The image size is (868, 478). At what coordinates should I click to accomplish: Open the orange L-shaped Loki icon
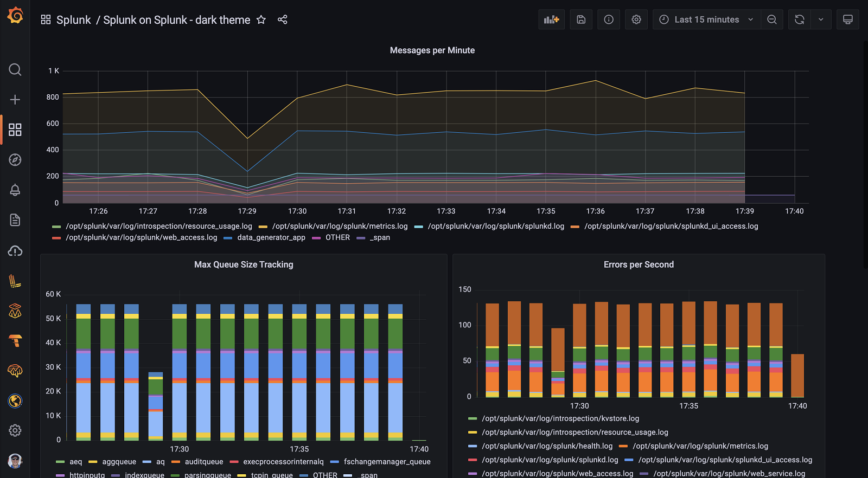coord(15,281)
